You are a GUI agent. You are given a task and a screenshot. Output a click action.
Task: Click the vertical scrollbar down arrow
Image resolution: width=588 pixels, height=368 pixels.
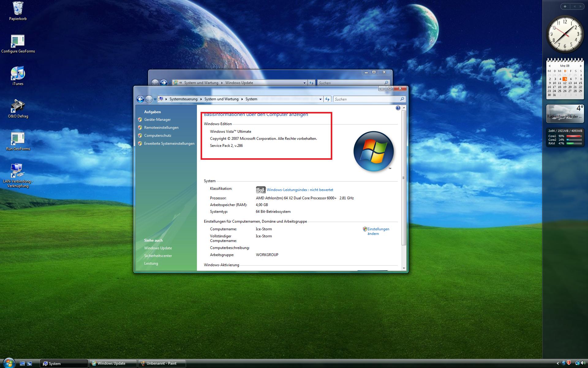404,268
